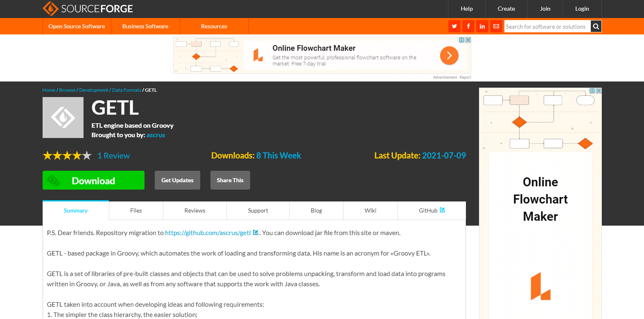Click the Lucidchart logo in top banner ad

tap(258, 55)
